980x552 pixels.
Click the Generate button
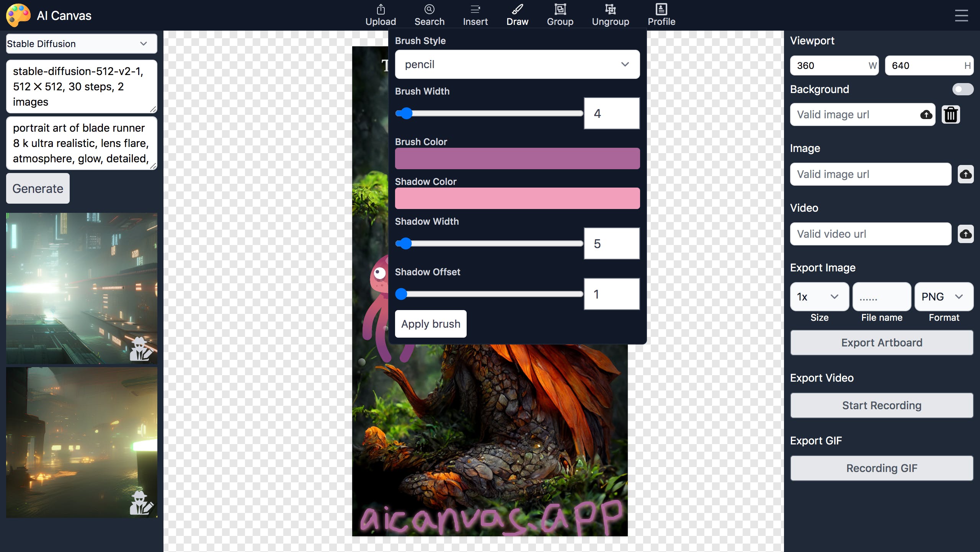[38, 188]
